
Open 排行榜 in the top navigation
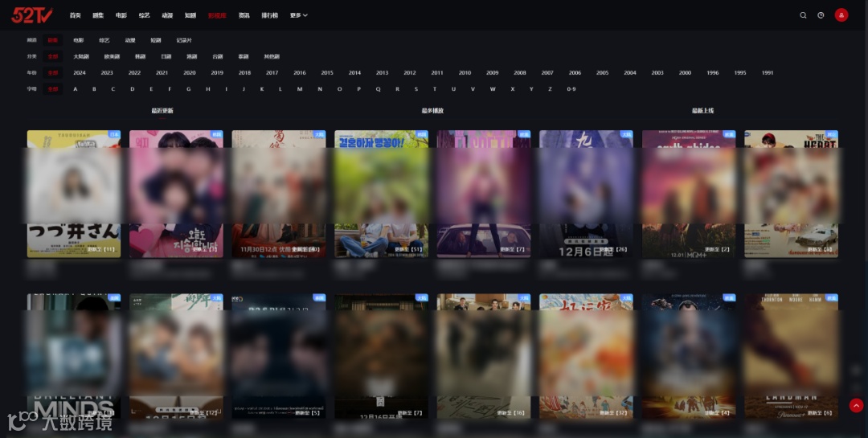coord(269,15)
